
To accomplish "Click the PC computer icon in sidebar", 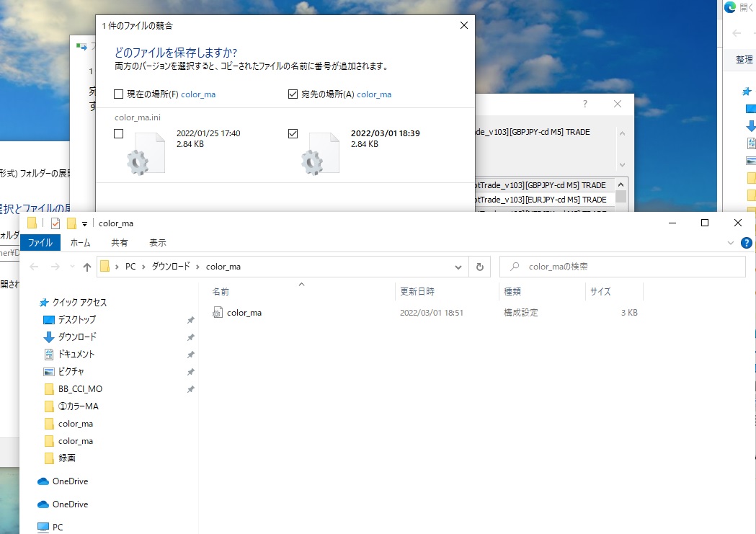I will [x=43, y=528].
